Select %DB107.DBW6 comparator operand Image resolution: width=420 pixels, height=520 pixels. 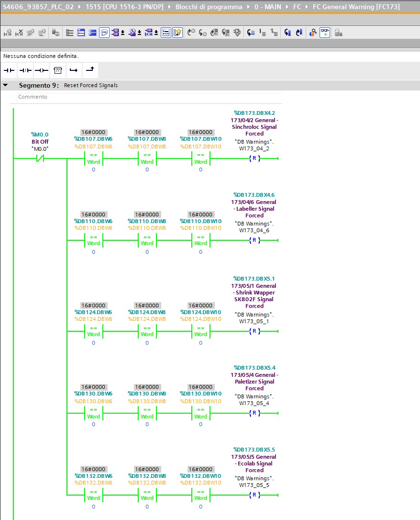[x=93, y=139]
